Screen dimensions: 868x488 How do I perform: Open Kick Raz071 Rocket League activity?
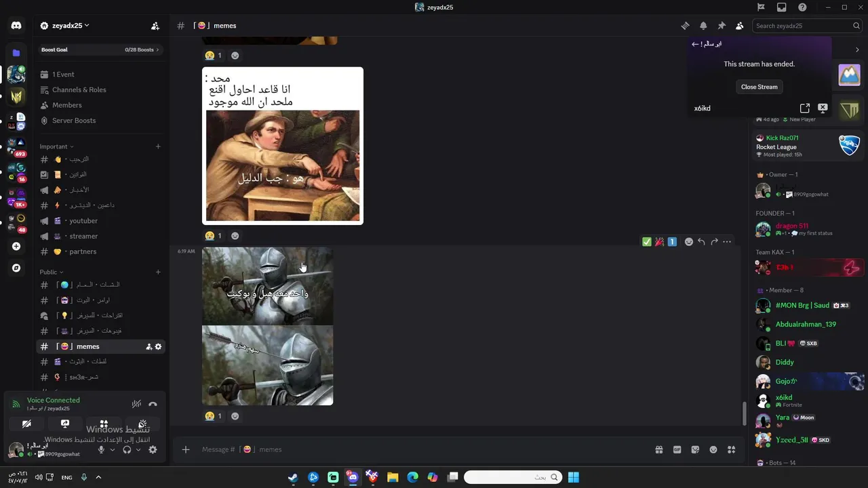[808, 146]
